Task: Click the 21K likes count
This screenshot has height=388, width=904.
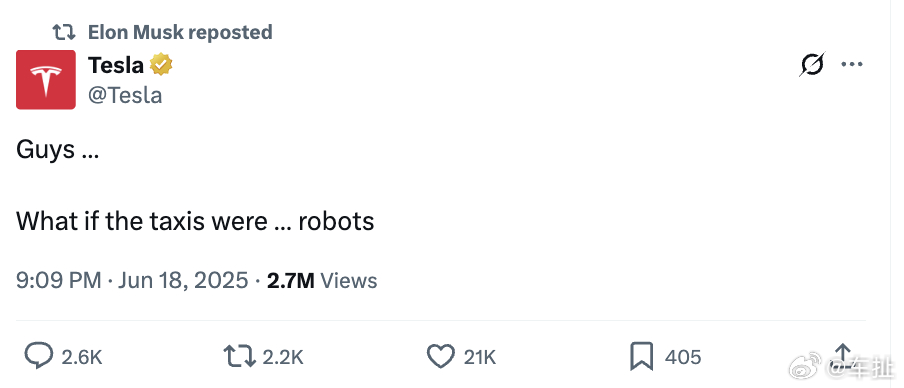Action: [480, 357]
